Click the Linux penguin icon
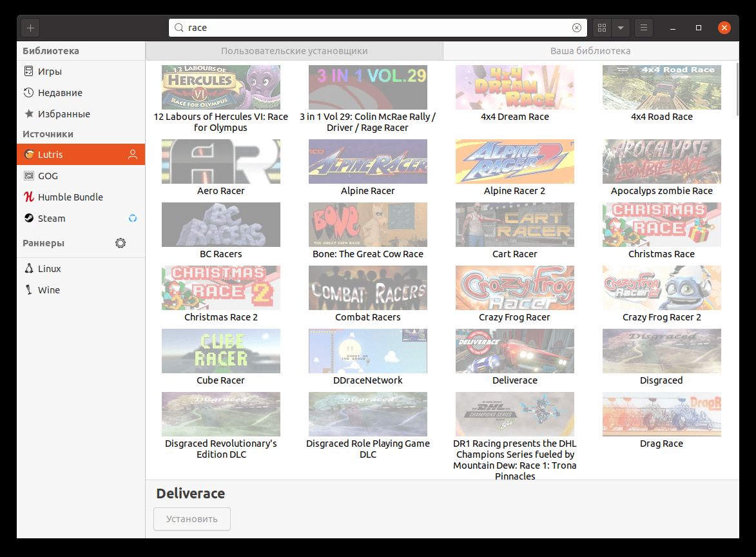This screenshot has width=756, height=557. point(29,269)
